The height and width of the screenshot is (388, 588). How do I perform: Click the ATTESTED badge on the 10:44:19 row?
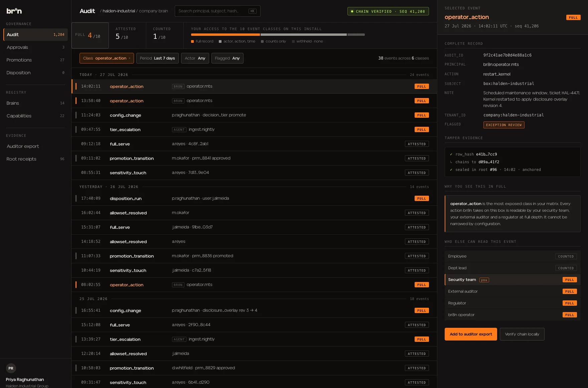[x=417, y=270]
